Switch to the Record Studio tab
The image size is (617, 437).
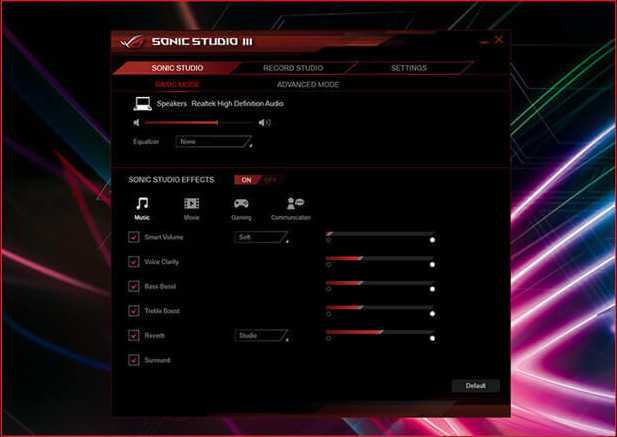(x=293, y=68)
